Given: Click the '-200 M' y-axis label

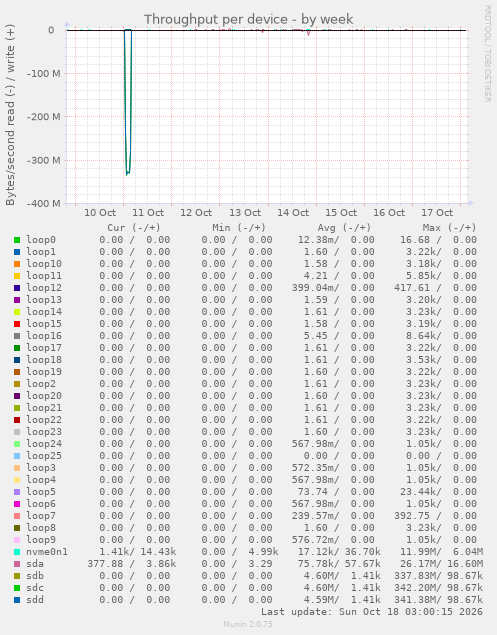Looking at the screenshot, I should click(43, 117).
